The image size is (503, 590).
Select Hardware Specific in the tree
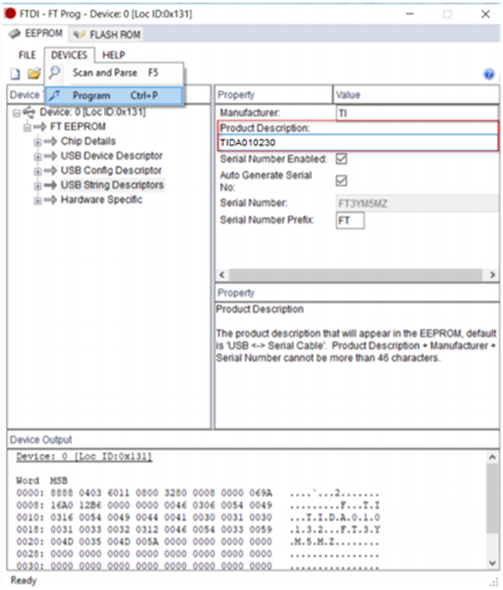pos(102,199)
